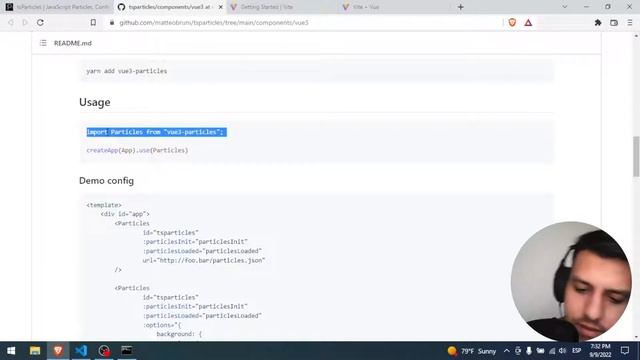Switch to the tsParticles JavaScript Particles tab

pyautogui.click(x=57, y=7)
